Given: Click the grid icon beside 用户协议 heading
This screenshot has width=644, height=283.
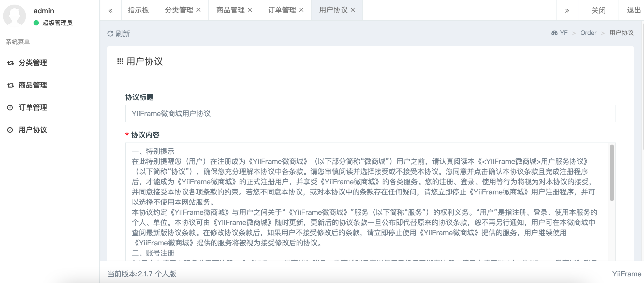Looking at the screenshot, I should coord(120,61).
